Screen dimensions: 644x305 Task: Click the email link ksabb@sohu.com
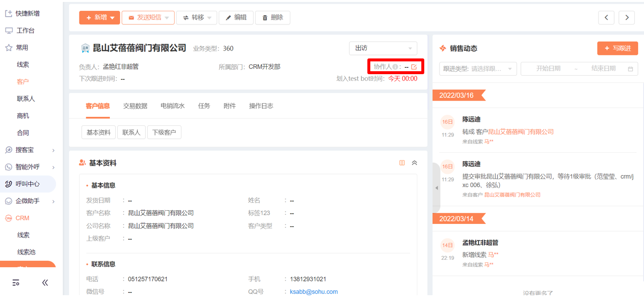(314, 292)
